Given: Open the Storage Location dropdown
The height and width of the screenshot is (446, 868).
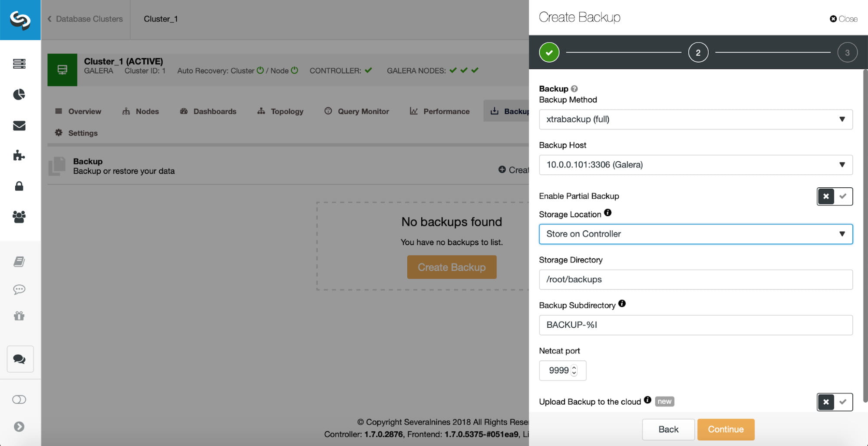Looking at the screenshot, I should [696, 234].
